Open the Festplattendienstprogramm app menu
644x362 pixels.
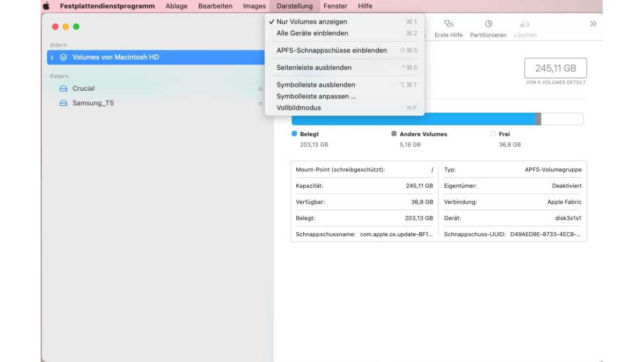click(x=107, y=6)
